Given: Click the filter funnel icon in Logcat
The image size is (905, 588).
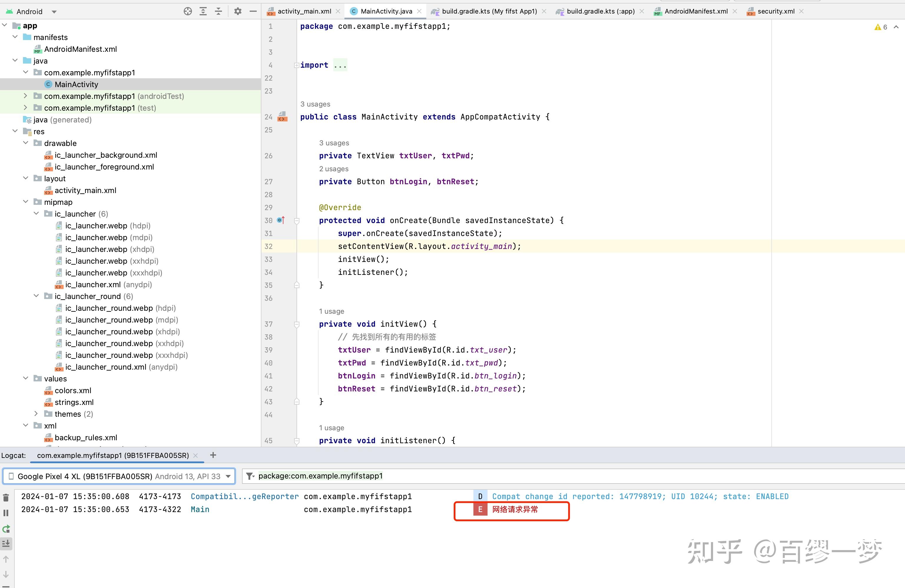Looking at the screenshot, I should [250, 476].
